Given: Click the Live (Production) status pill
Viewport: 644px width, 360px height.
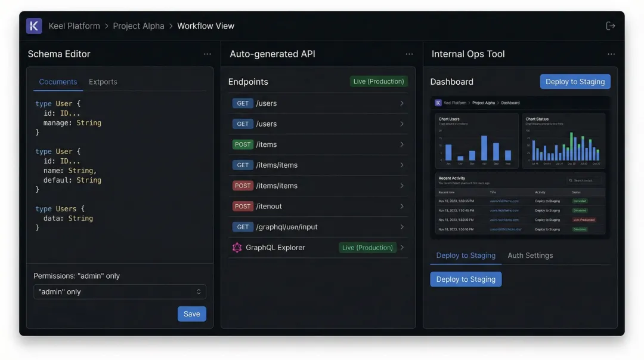Looking at the screenshot, I should tap(379, 81).
